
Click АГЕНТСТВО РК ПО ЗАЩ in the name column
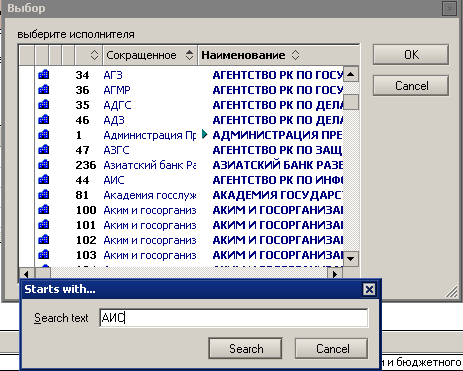tap(277, 150)
